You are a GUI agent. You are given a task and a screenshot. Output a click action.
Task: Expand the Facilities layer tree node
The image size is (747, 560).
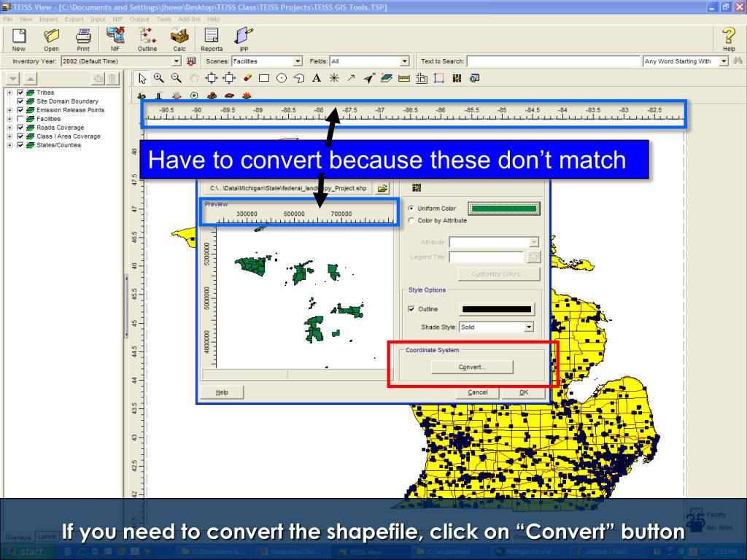9,119
